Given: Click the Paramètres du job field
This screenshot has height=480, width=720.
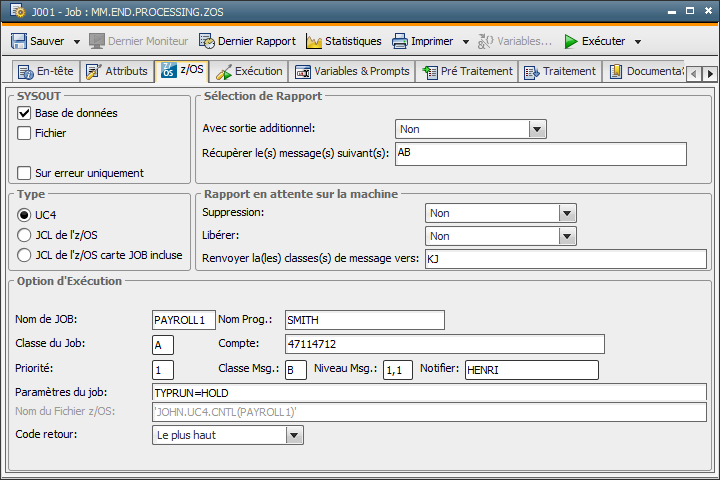Looking at the screenshot, I should [x=428, y=392].
